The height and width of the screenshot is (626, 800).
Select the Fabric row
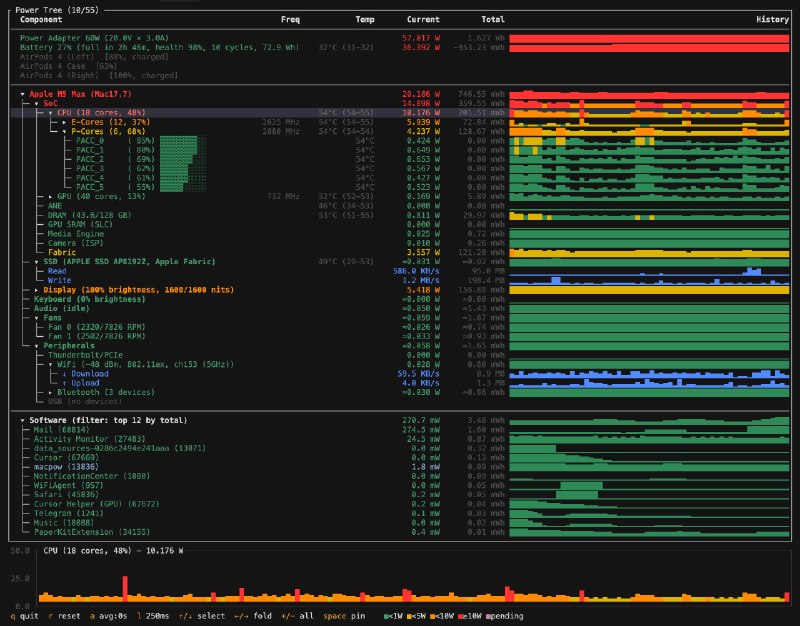(x=400, y=253)
